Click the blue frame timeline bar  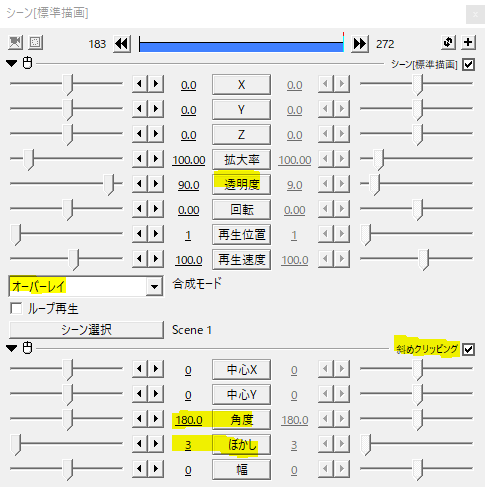pyautogui.click(x=241, y=46)
